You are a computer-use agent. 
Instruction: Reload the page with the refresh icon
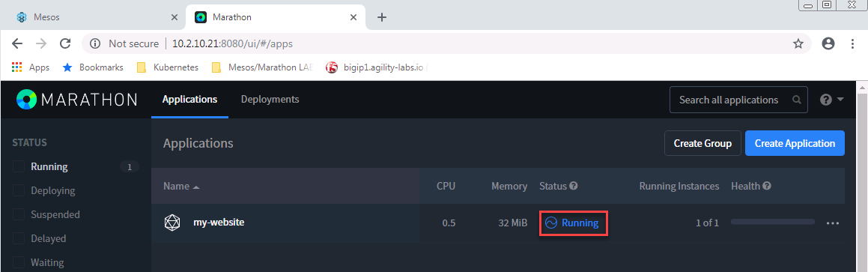point(65,43)
